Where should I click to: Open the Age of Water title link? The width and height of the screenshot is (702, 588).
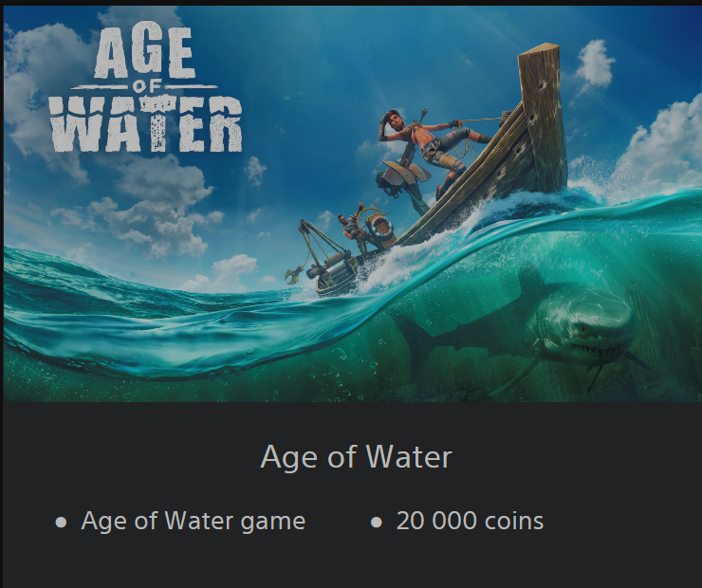[357, 457]
